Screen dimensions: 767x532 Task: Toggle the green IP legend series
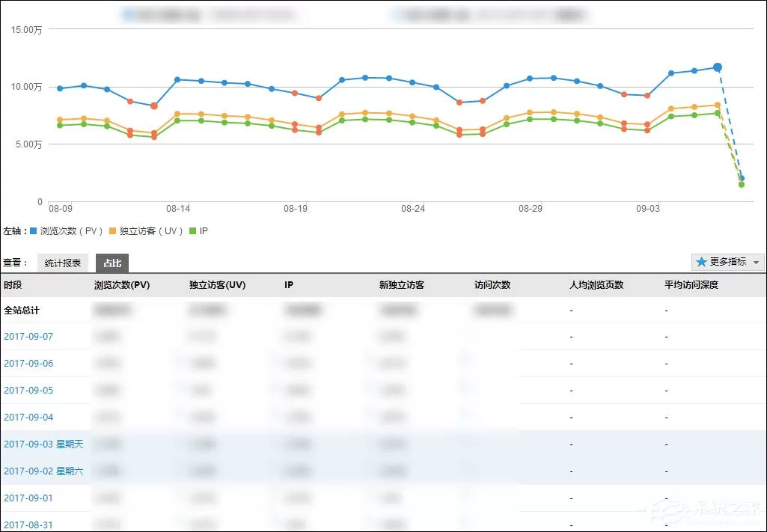tap(198, 231)
